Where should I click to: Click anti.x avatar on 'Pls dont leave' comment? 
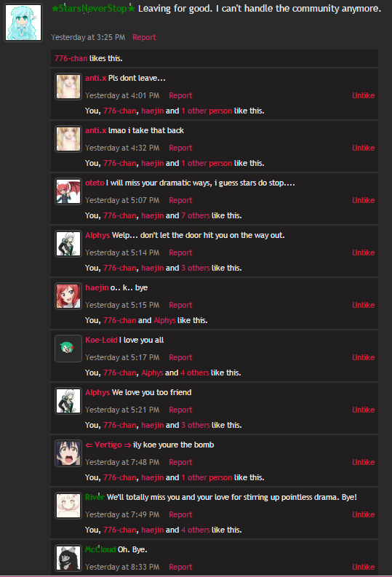click(x=68, y=87)
